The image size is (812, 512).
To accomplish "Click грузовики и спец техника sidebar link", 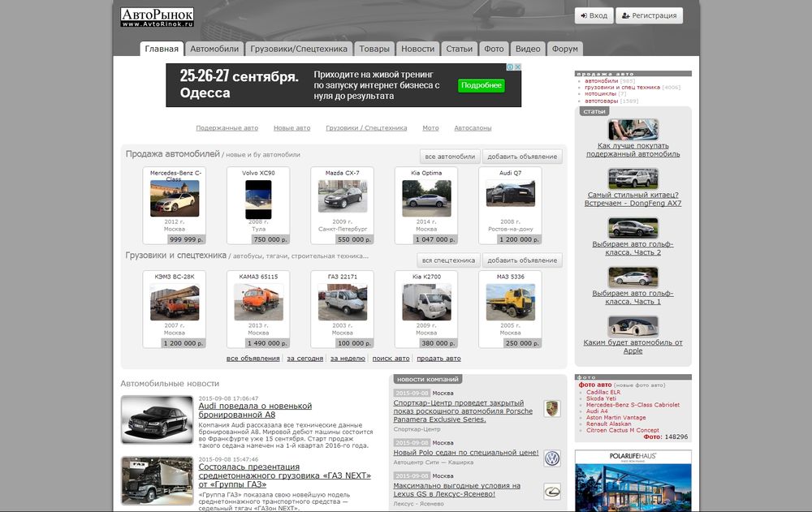I will pos(622,88).
